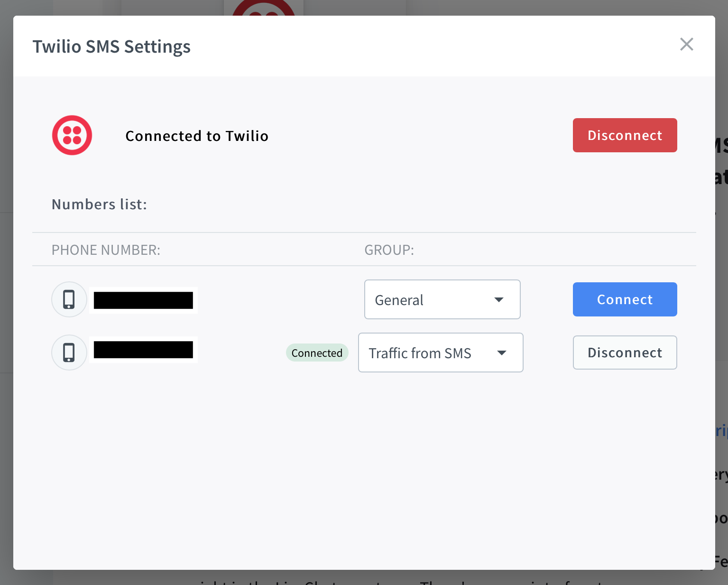Click the phone icon in the General row
The width and height of the screenshot is (728, 585).
69,299
